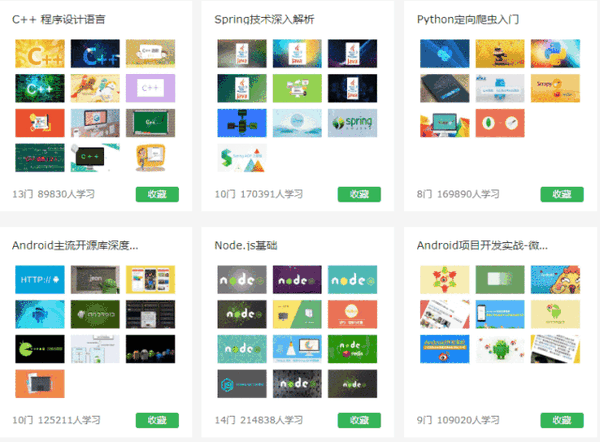Click 收藏 on the Android项目开发实战 card
The image size is (600, 442).
coord(562,420)
